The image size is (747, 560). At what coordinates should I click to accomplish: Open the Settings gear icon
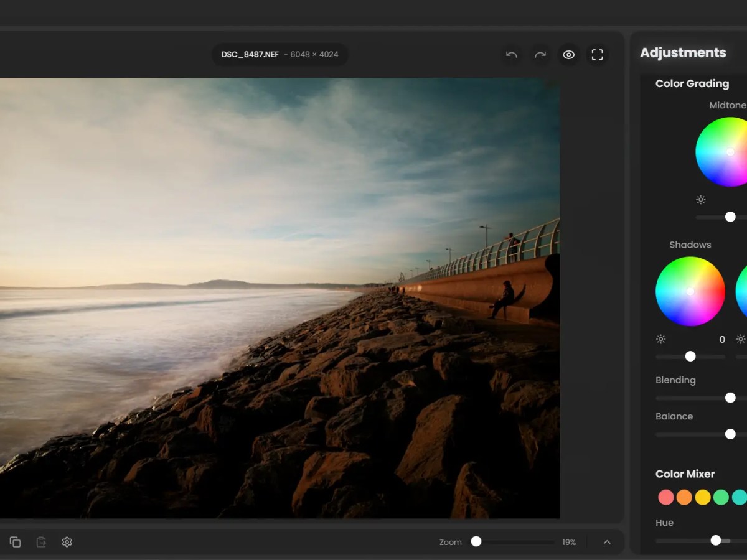(67, 542)
